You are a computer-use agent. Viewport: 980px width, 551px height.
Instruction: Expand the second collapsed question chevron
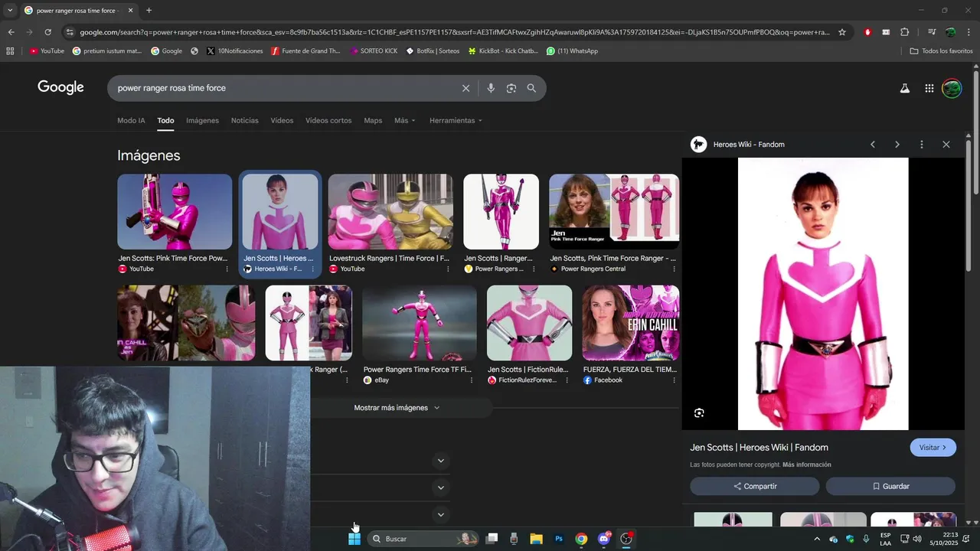440,487
